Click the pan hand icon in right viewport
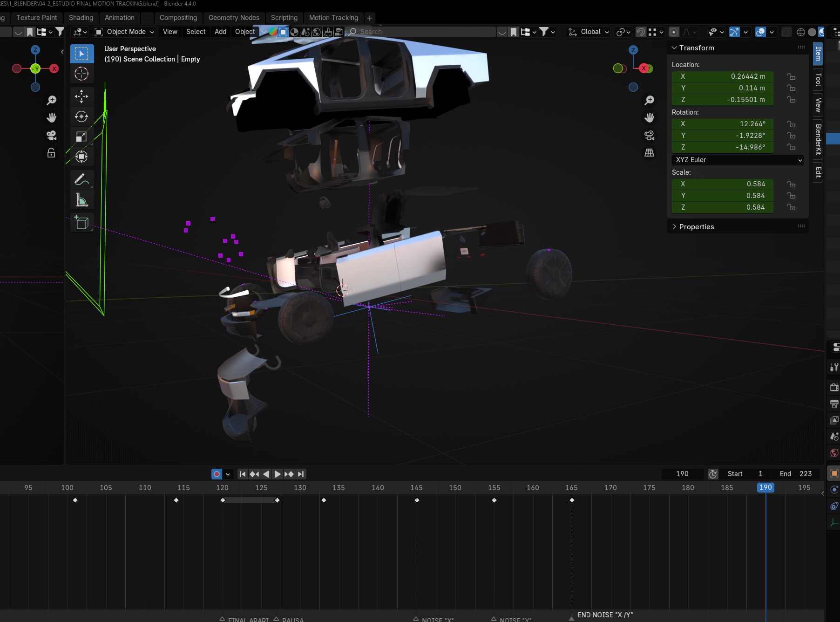Viewport: 840px width, 622px height. tap(649, 117)
